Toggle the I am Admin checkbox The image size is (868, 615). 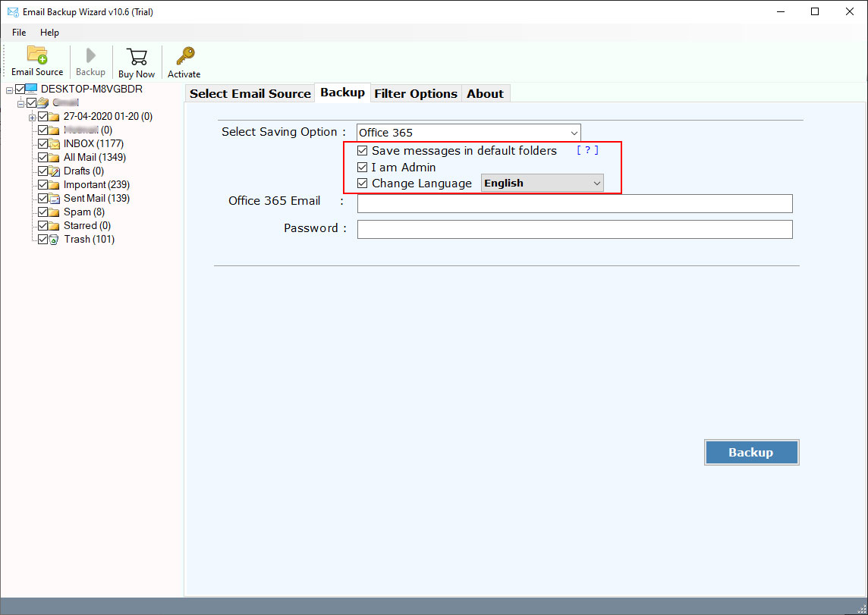363,167
